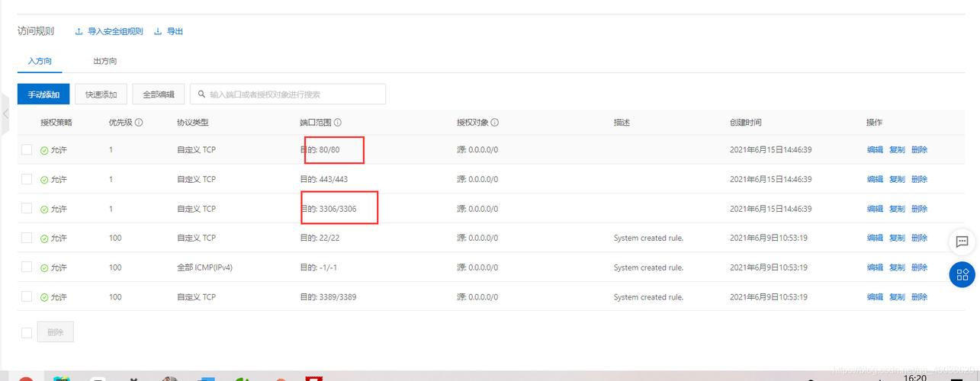Copy the 443/443 rule via 复制
The image size is (980, 381).
[x=897, y=180]
